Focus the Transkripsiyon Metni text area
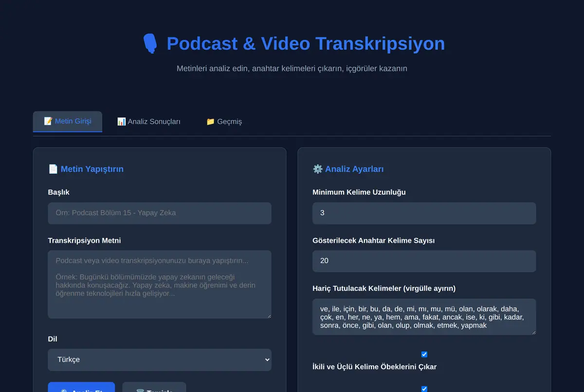Viewport: 584px width, 392px height. [x=160, y=285]
